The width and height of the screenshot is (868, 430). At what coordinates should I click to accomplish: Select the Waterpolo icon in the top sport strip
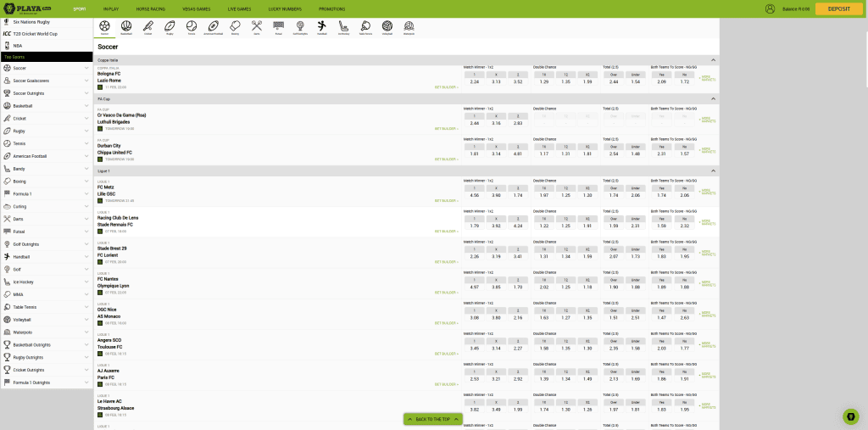click(409, 25)
